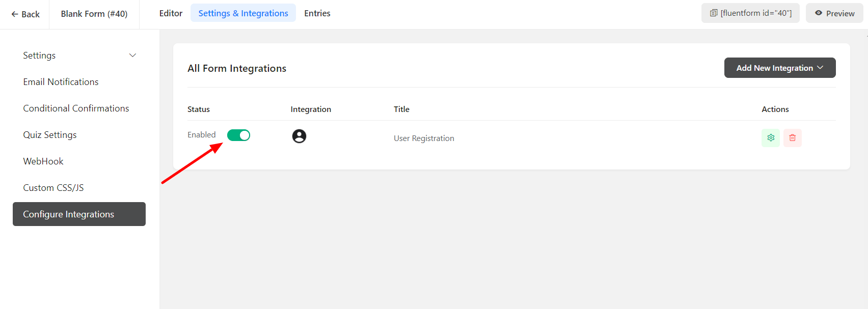Open the Add New Integration dropdown
Image resolution: width=868 pixels, height=309 pixels.
pos(779,68)
